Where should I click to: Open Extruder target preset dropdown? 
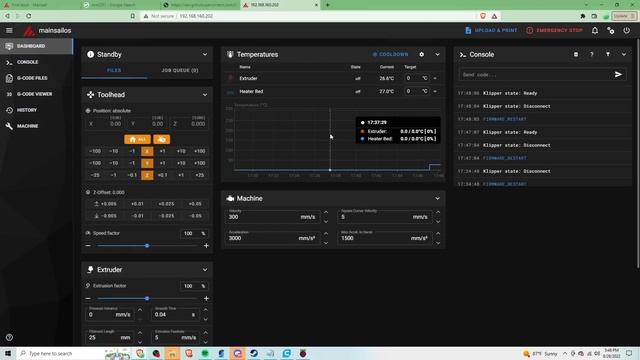[435, 78]
